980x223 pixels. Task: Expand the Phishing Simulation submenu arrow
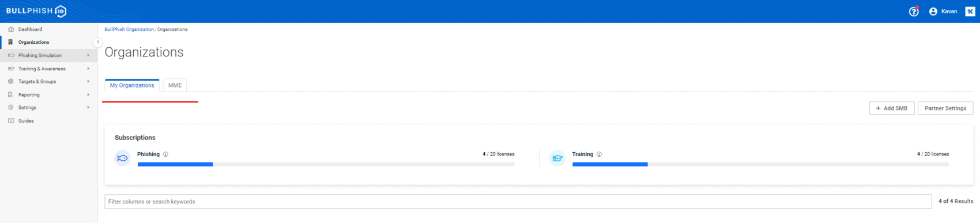(x=88, y=55)
